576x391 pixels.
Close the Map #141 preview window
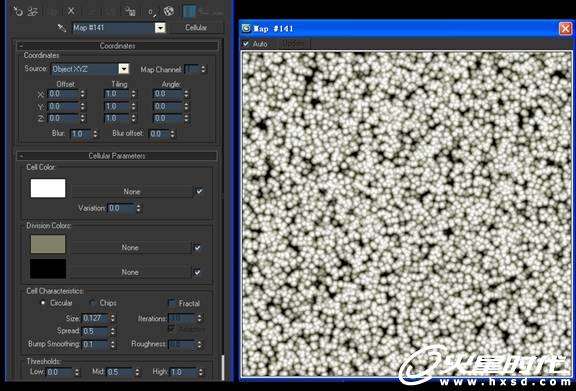tap(565, 28)
